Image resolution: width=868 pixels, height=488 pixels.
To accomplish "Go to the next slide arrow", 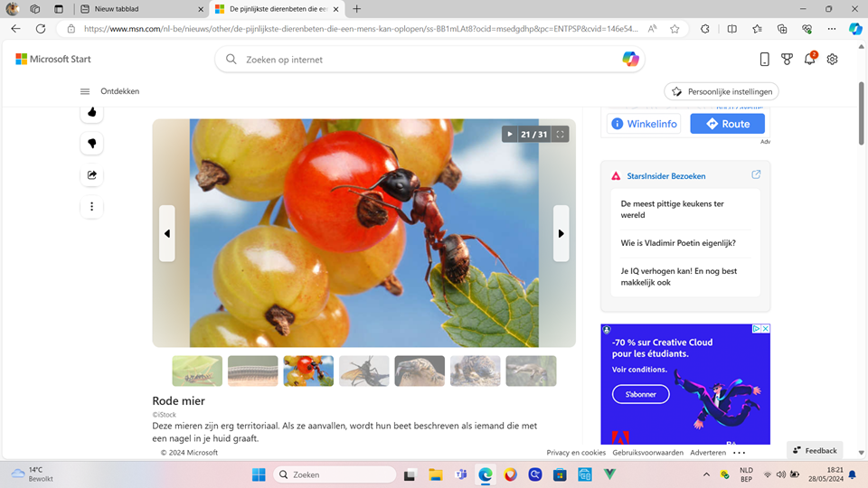I will (x=561, y=233).
